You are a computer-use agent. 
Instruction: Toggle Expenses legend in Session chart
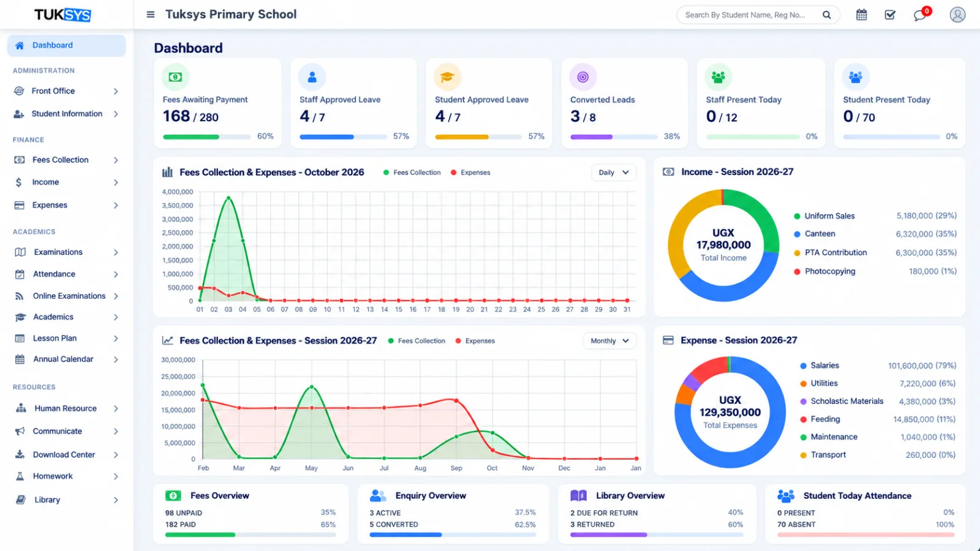point(475,341)
